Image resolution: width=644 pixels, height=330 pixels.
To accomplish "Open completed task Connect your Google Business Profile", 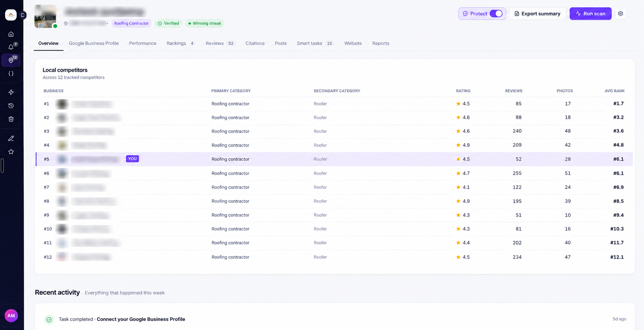I will (x=141, y=319).
